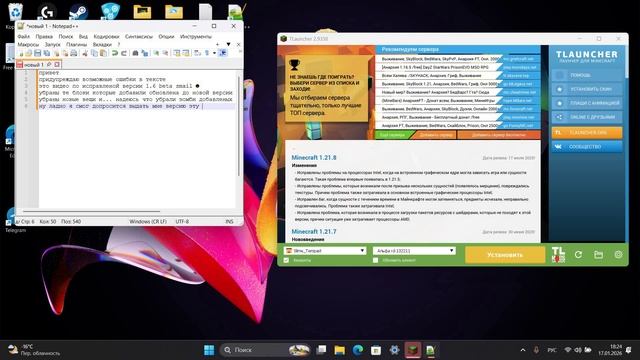This screenshot has width=640, height=360.
Task: Open TLauncher game version dropdown
Action: click(x=414, y=251)
